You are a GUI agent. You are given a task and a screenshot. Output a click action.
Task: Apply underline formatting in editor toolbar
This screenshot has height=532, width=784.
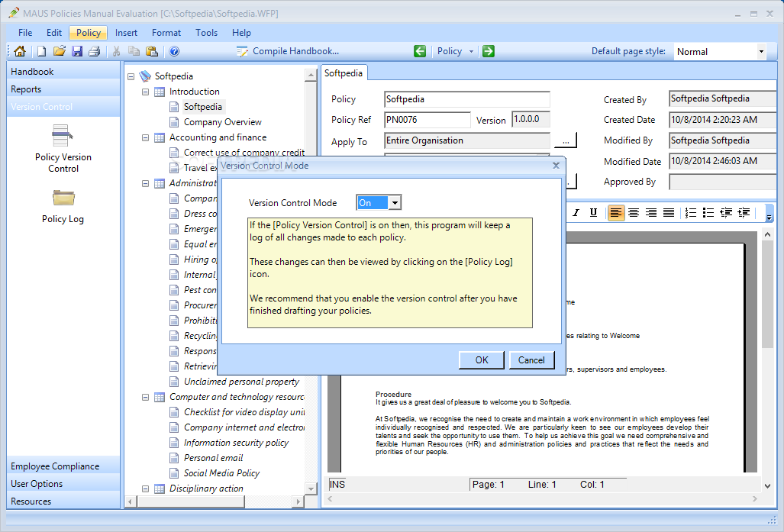coord(593,212)
